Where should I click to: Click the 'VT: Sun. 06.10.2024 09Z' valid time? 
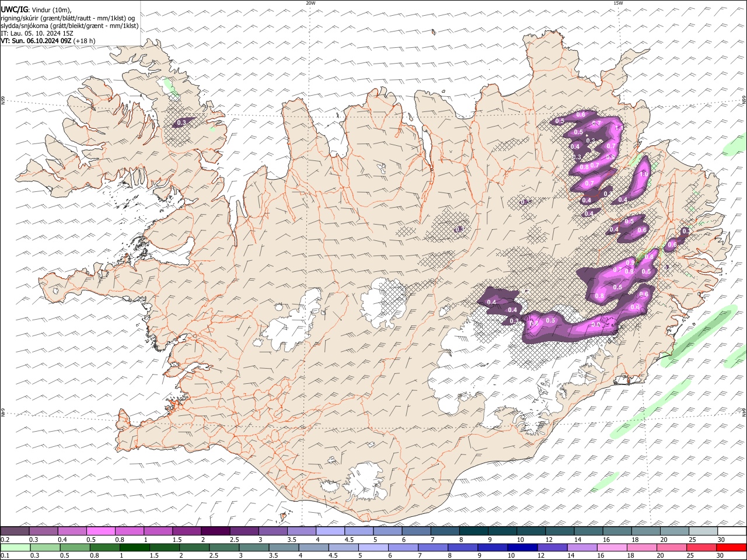click(36, 41)
